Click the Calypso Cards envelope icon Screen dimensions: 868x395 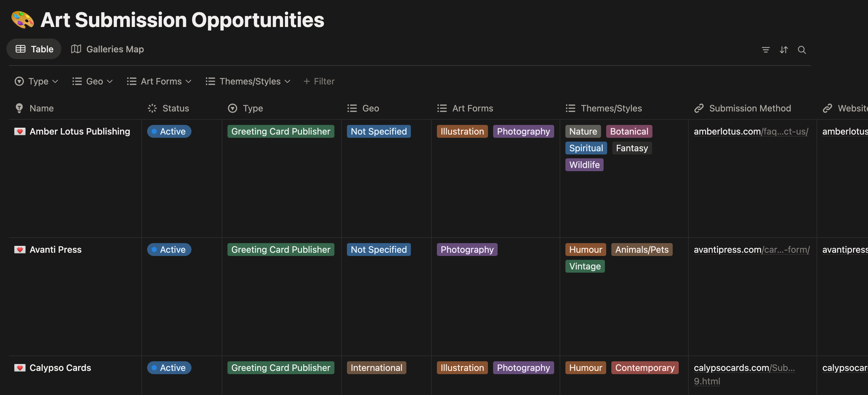(20, 368)
